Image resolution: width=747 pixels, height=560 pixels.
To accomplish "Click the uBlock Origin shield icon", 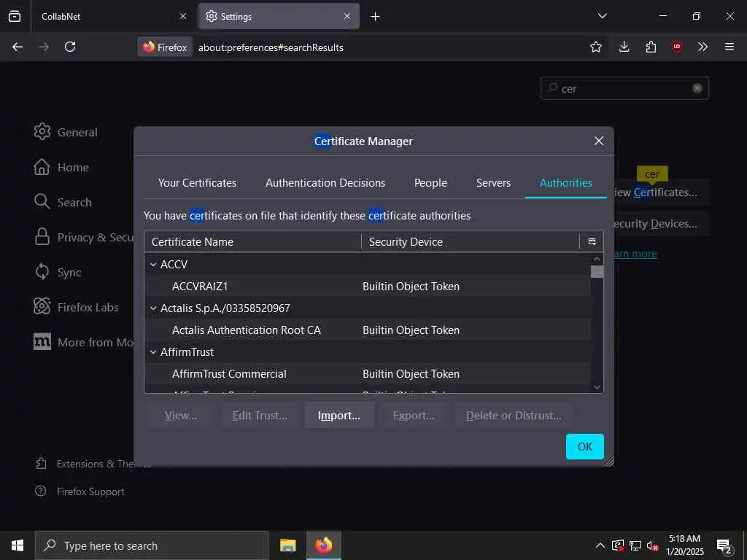I will (x=677, y=47).
